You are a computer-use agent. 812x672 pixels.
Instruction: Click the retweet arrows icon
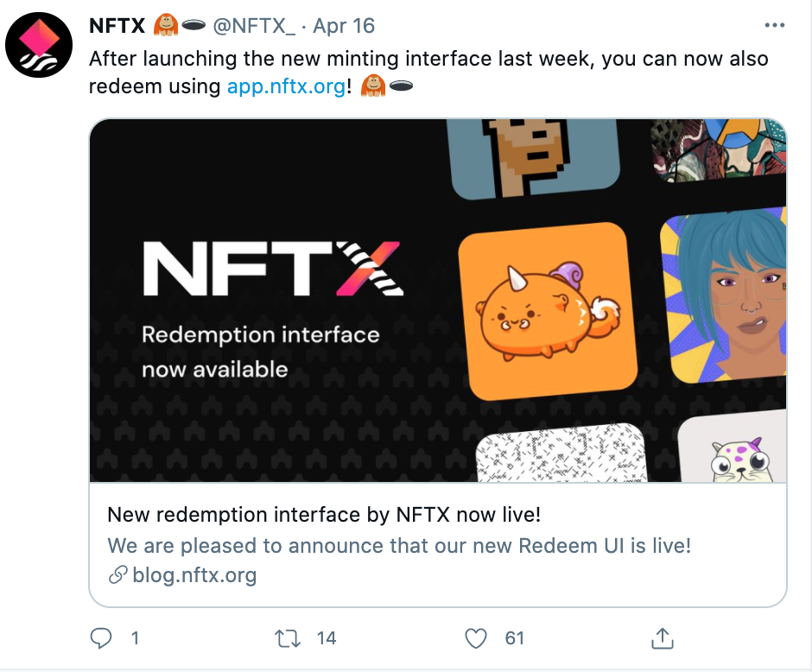pos(288,638)
